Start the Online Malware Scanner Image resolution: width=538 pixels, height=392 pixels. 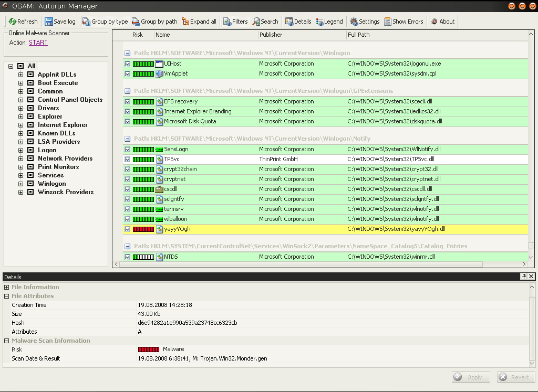[38, 43]
